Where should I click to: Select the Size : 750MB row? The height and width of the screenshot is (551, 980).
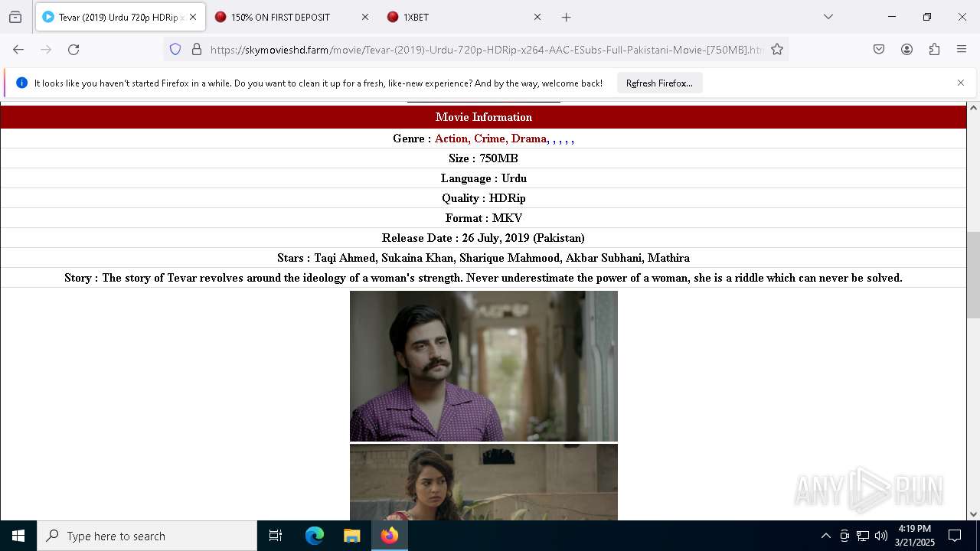pos(484,158)
